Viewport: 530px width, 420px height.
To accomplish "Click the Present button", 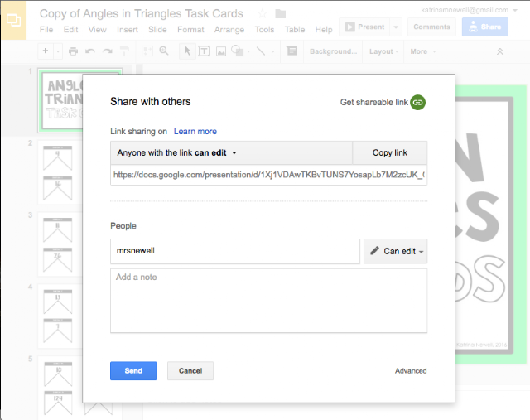I will [x=364, y=27].
